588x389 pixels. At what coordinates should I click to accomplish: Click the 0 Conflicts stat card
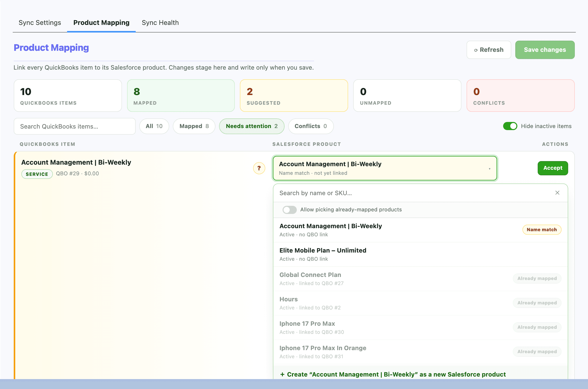tap(521, 96)
